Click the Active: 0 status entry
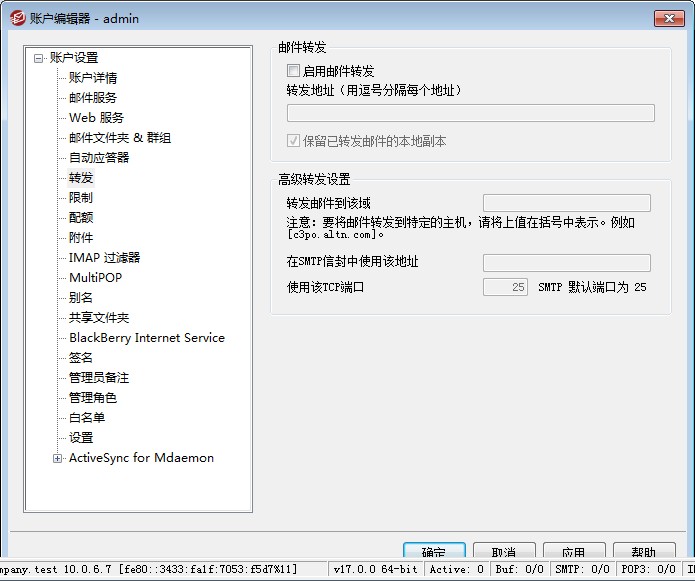 pos(457,569)
